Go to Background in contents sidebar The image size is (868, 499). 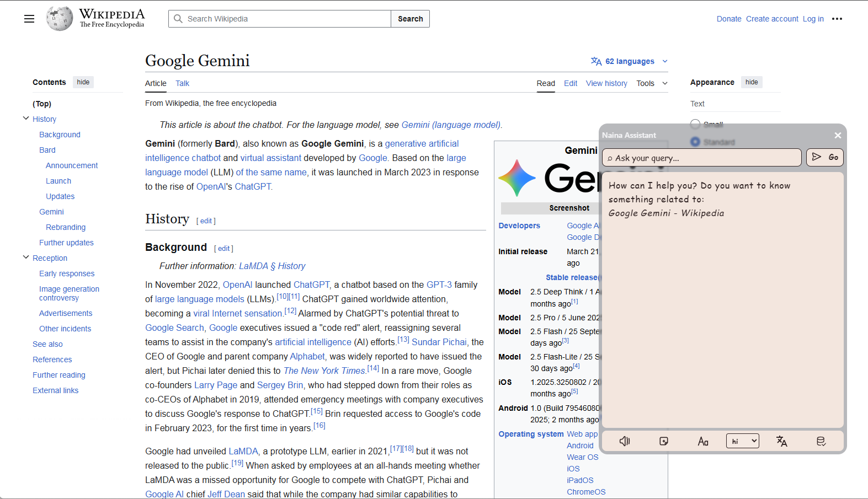pyautogui.click(x=60, y=135)
